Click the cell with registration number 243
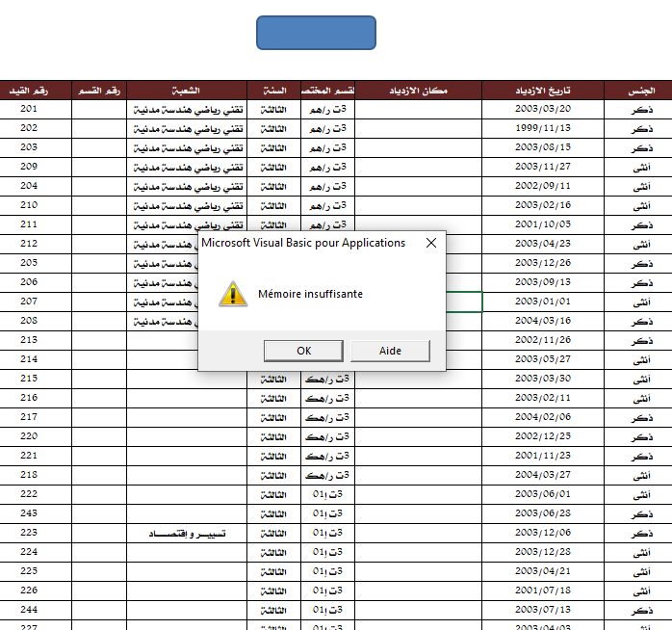 (x=29, y=513)
